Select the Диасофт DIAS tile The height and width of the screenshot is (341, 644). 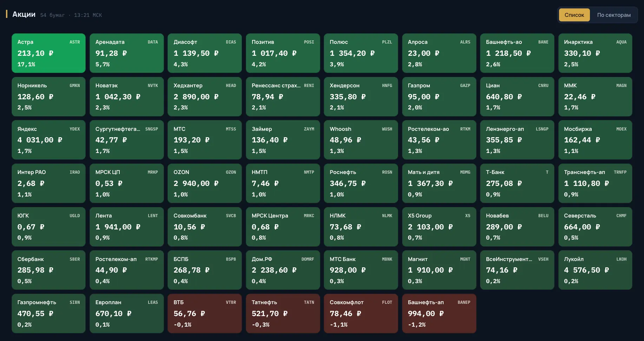point(205,53)
